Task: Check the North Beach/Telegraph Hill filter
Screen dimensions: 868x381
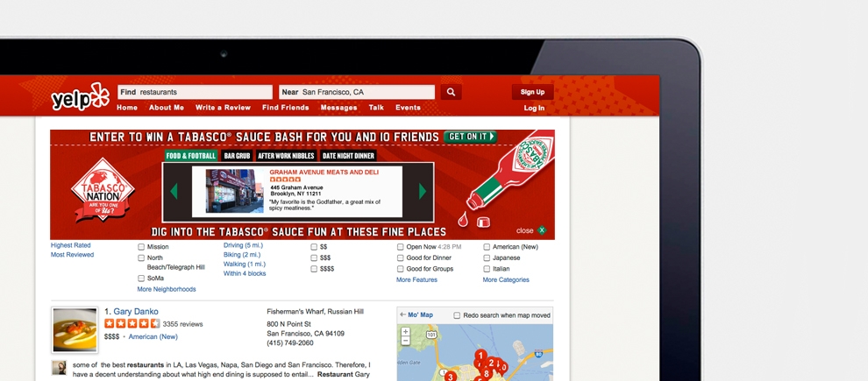Action: point(141,258)
